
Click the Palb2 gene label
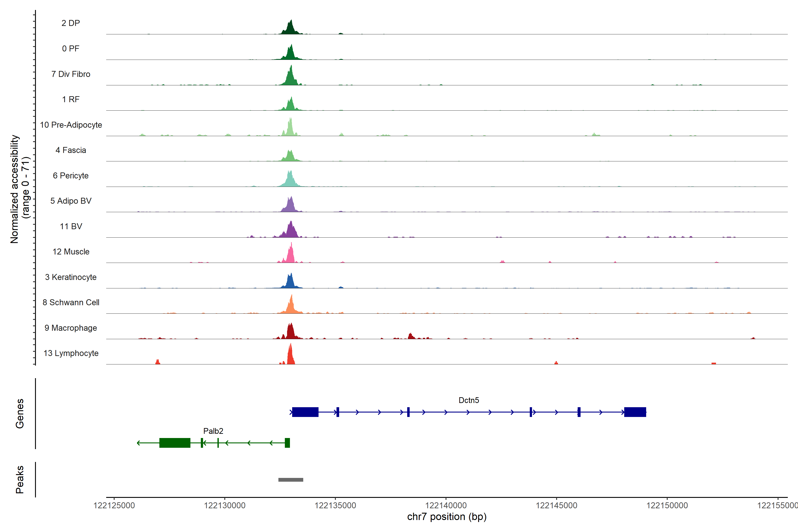pos(213,431)
